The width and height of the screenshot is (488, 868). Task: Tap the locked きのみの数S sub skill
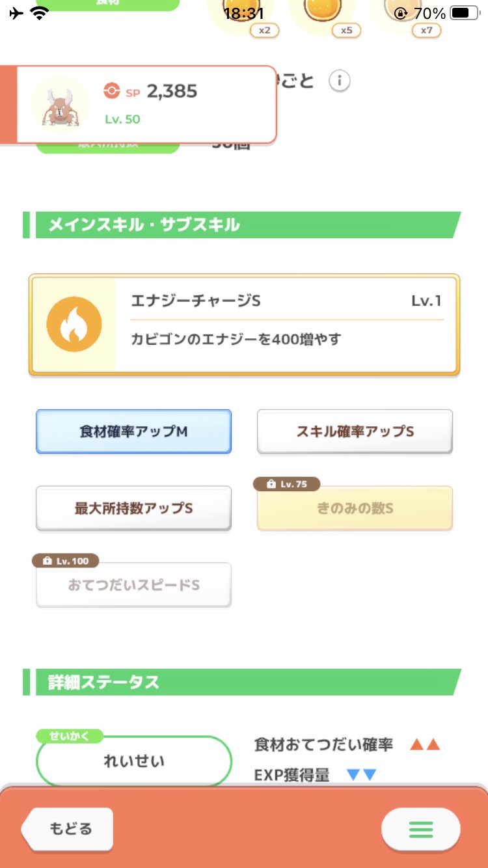click(355, 509)
